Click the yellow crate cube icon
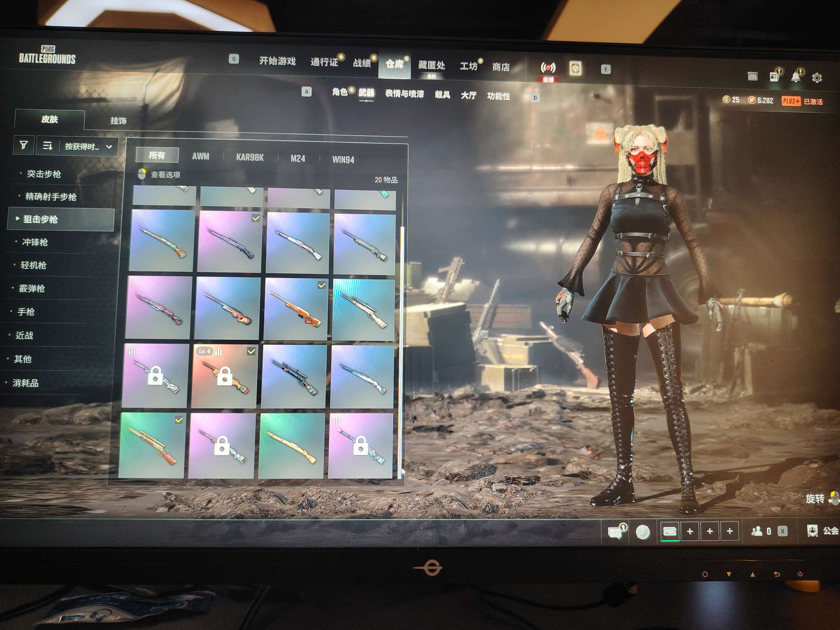 pyautogui.click(x=575, y=68)
